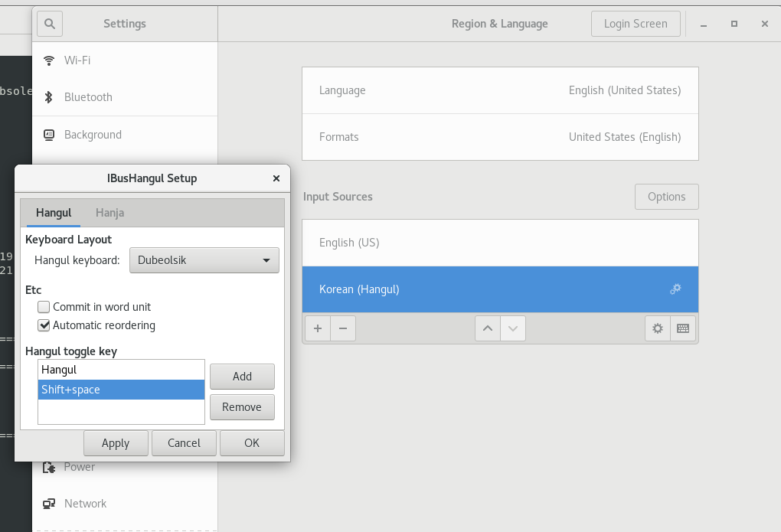Select the Hangul toggle key entry
Viewport: 781px width, 532px height.
[121, 370]
